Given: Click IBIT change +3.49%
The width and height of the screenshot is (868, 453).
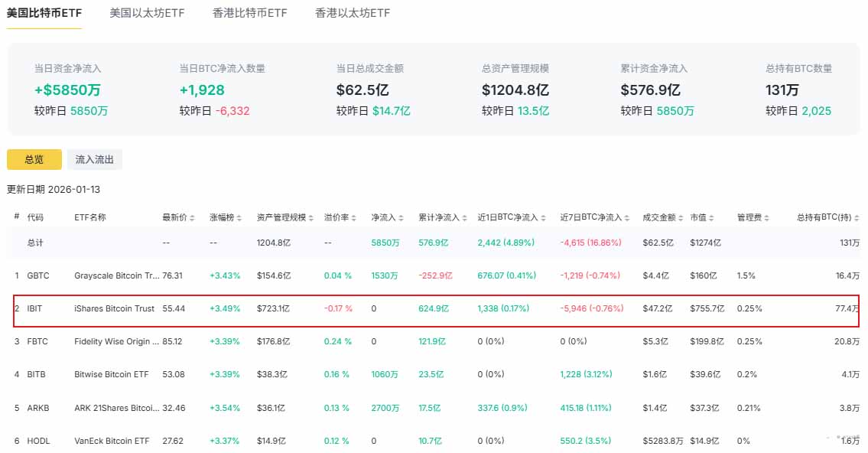Looking at the screenshot, I should coord(225,308).
